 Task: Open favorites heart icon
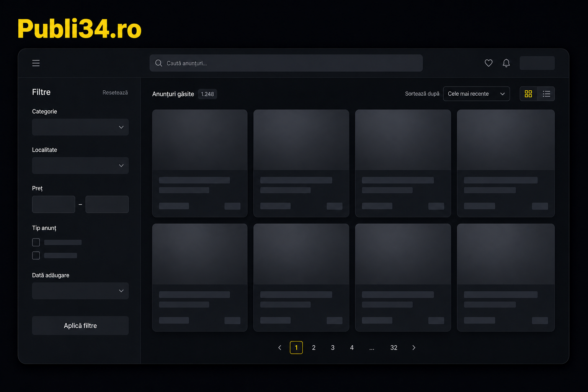point(488,63)
